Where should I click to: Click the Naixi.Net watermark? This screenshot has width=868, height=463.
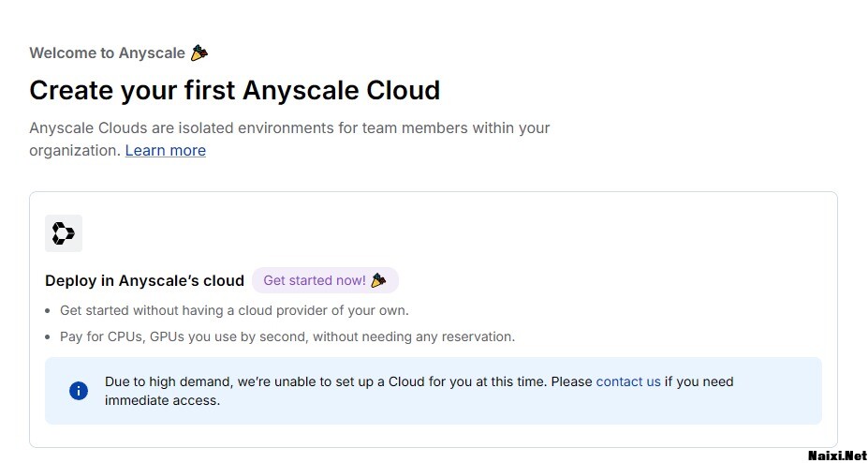(x=837, y=455)
